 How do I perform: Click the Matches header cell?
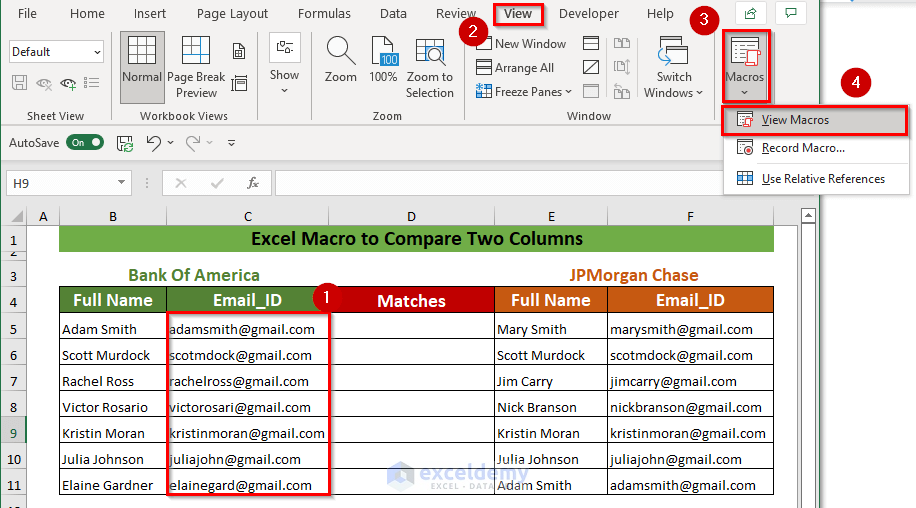tap(411, 301)
